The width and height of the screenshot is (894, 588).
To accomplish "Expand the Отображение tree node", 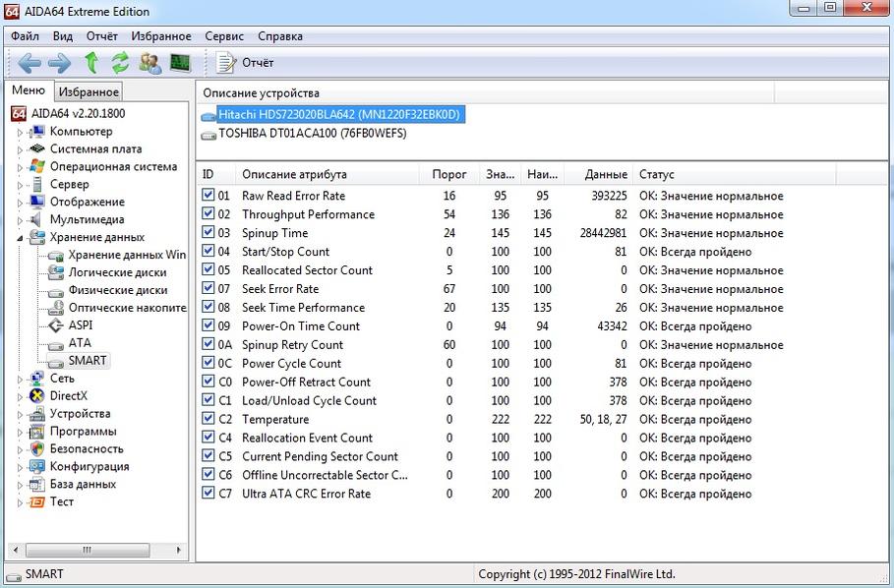I will (20, 203).
